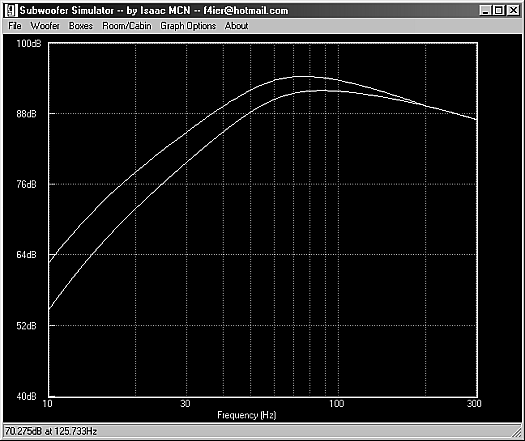The width and height of the screenshot is (525, 441).
Task: Click status bar reading 70.275dB at 125.733Hz
Action: (x=51, y=431)
